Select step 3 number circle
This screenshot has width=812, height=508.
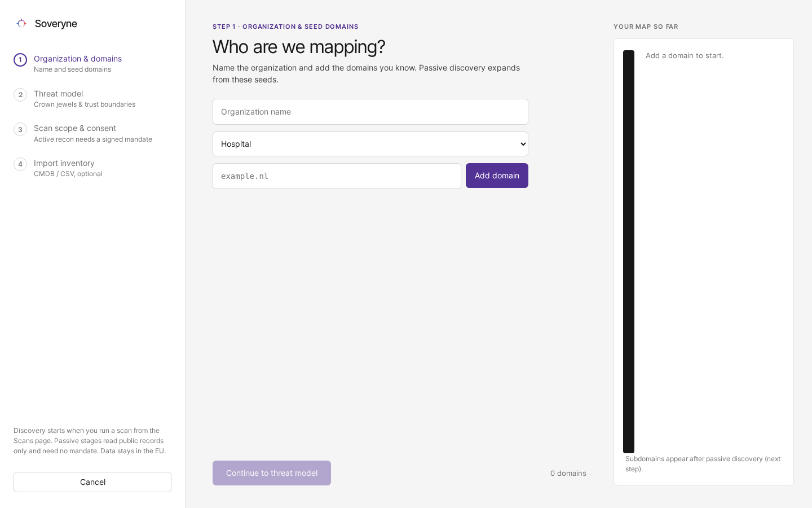point(20,129)
